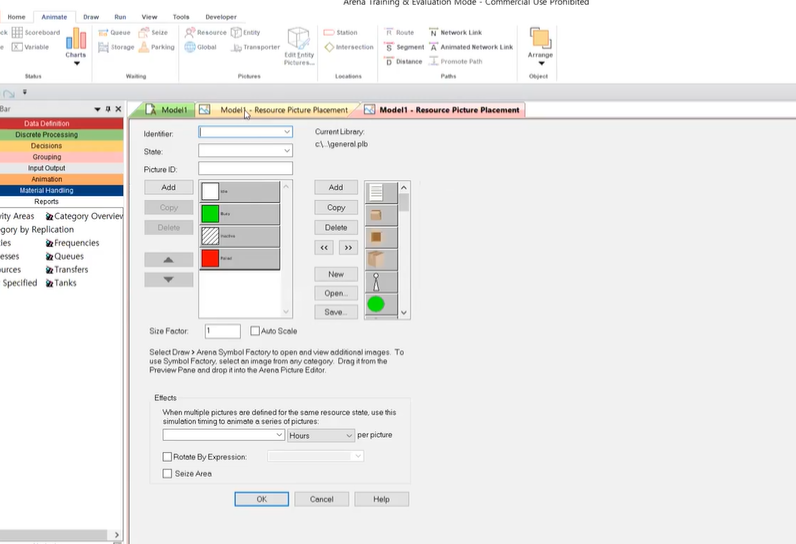Open the Arrange object menu
Screen dimensions: 796x544
click(x=540, y=46)
